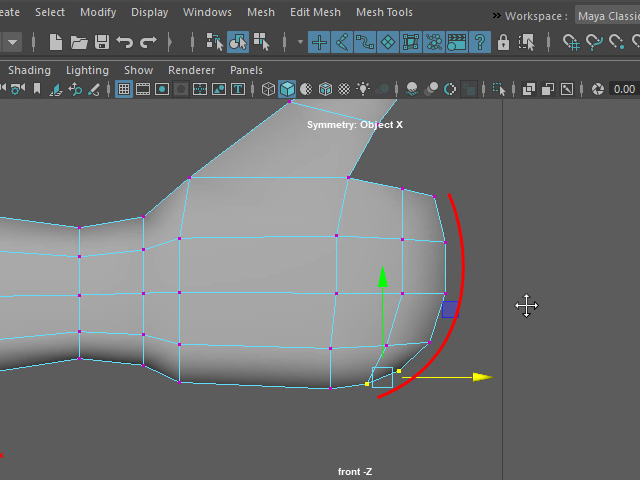
Task: Open the Workspace dropdown showing Maya Classic
Action: [606, 15]
